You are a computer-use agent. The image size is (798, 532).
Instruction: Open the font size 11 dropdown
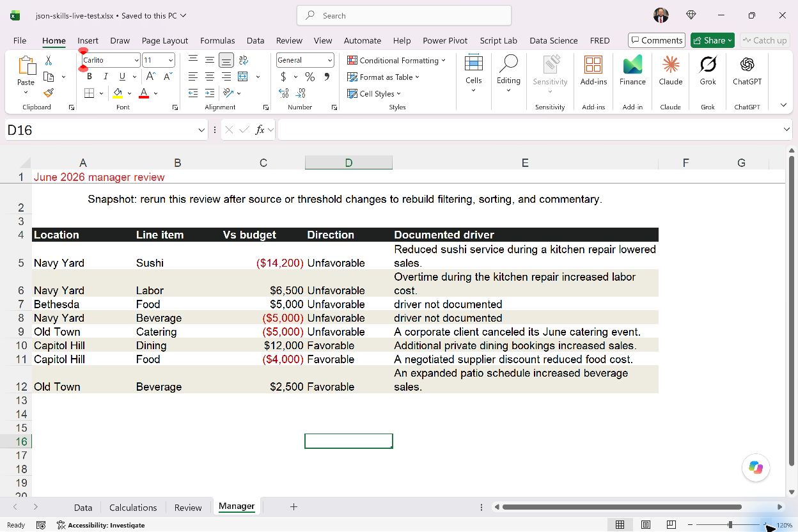171,60
